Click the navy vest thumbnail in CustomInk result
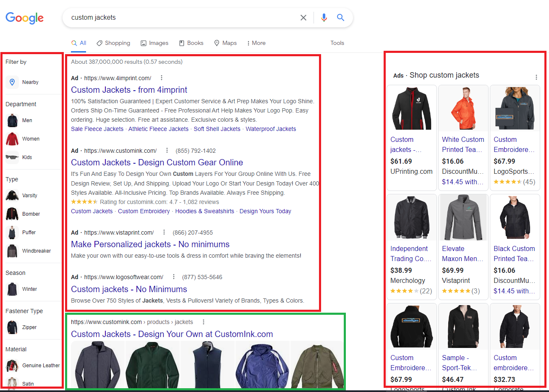Screen dimensions: 549x392 (x=207, y=364)
